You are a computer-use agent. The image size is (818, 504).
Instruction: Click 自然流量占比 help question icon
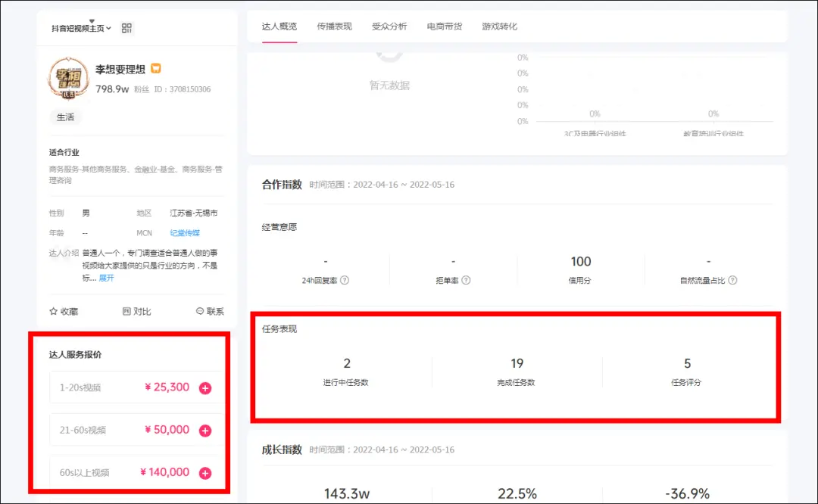click(732, 280)
